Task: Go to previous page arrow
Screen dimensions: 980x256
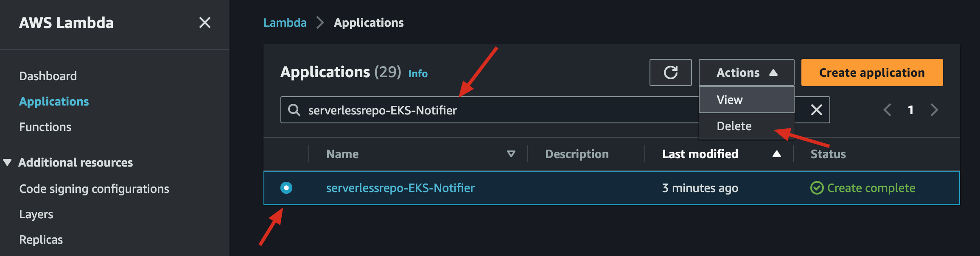Action: point(887,110)
